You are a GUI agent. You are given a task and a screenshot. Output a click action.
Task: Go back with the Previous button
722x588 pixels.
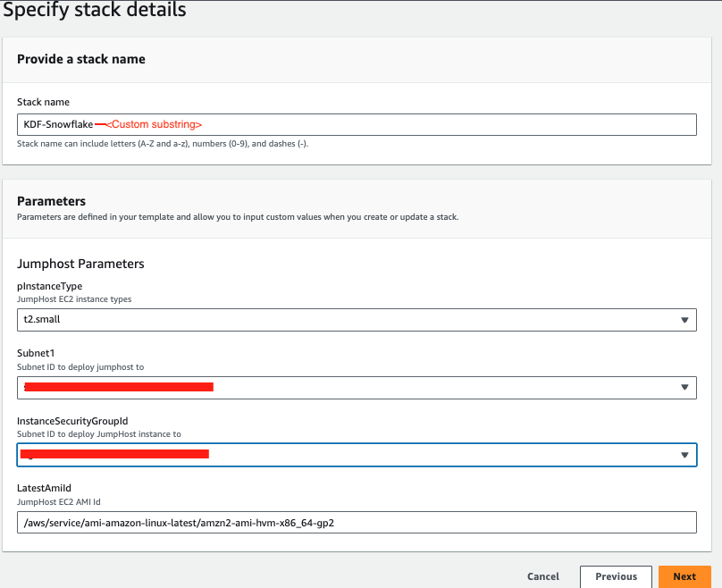point(616,576)
